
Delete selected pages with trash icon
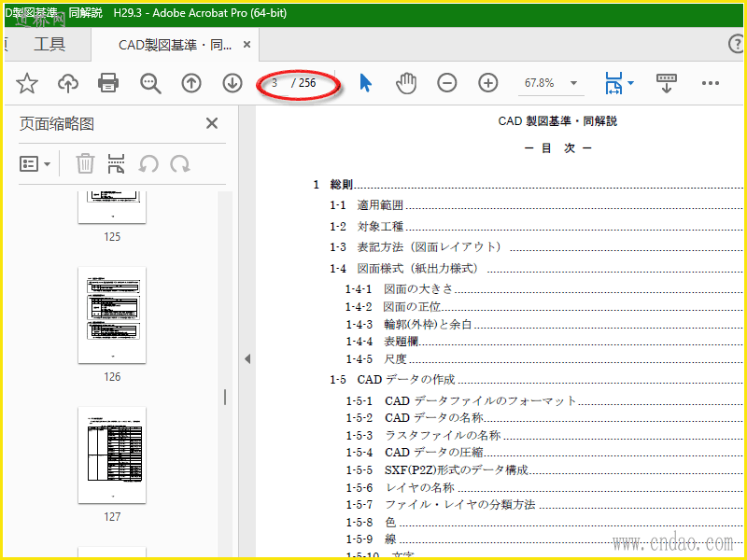pyautogui.click(x=85, y=164)
